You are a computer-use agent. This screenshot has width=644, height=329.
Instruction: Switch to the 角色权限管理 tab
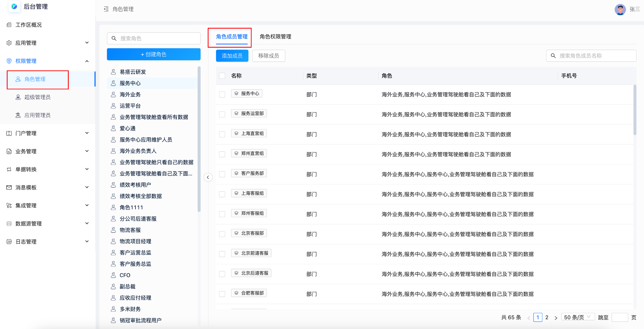click(275, 37)
